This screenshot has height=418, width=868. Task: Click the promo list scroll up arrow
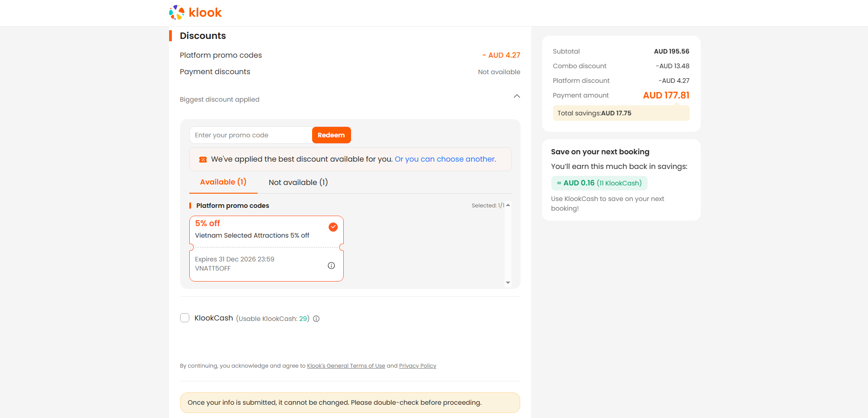coord(508,205)
